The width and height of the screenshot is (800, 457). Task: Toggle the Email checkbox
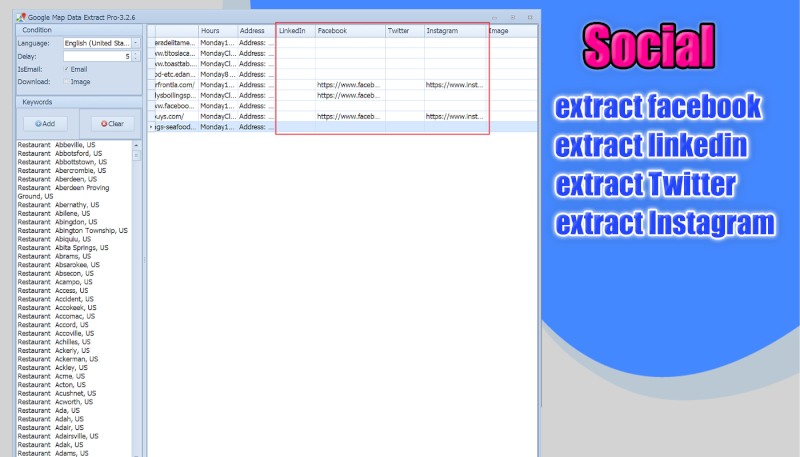66,69
